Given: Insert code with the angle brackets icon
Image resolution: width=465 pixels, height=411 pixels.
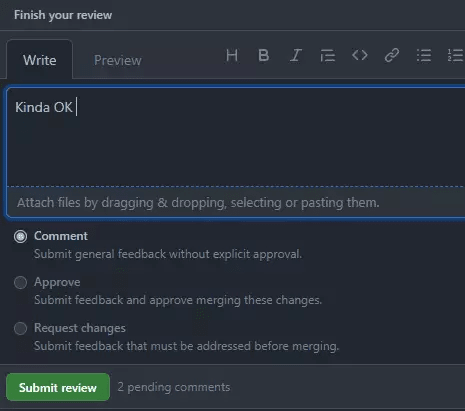Looking at the screenshot, I should [360, 55].
